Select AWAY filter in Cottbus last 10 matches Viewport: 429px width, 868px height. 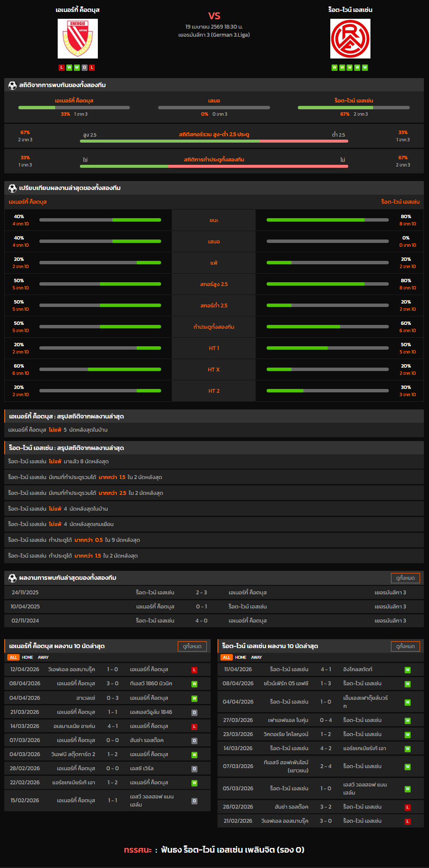pyautogui.click(x=43, y=658)
